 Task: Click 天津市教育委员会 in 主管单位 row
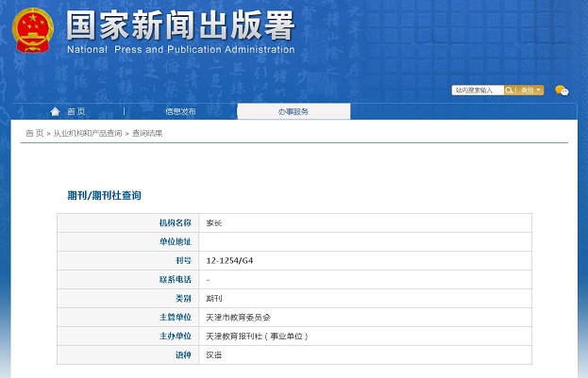238,317
